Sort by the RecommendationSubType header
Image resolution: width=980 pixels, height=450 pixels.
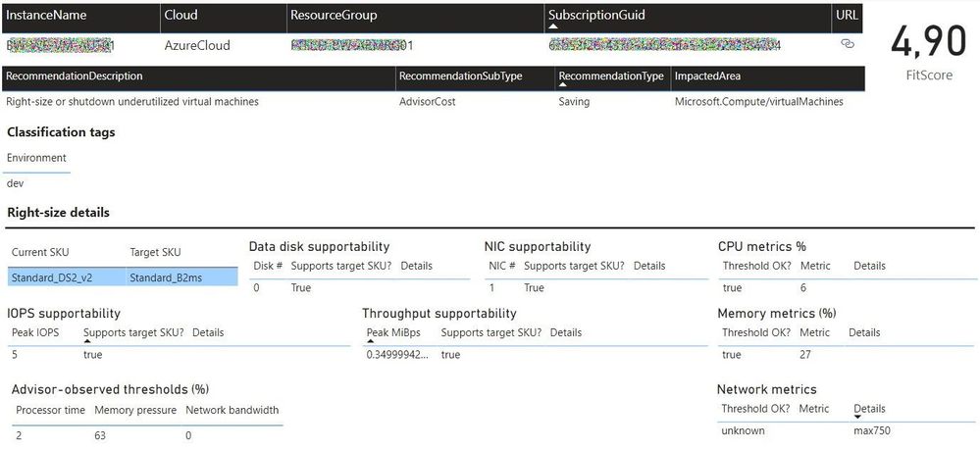pyautogui.click(x=460, y=76)
